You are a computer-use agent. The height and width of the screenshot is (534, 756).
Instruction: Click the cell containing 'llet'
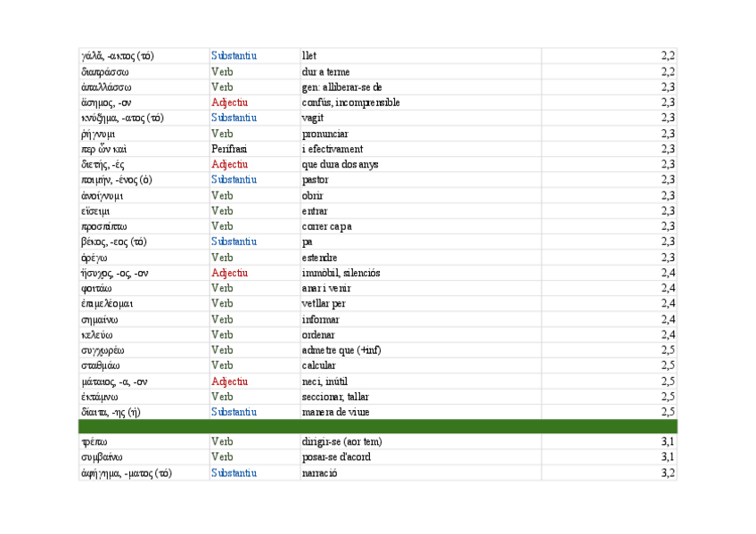tap(309, 56)
